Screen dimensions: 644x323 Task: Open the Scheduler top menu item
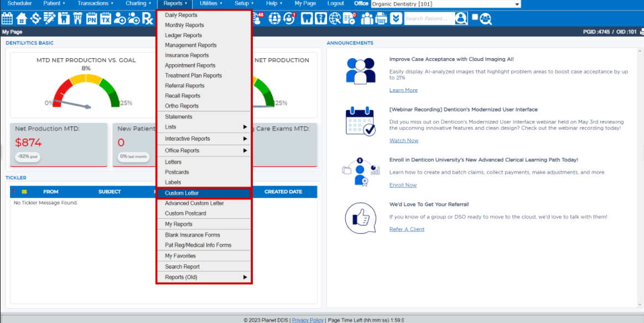20,3
